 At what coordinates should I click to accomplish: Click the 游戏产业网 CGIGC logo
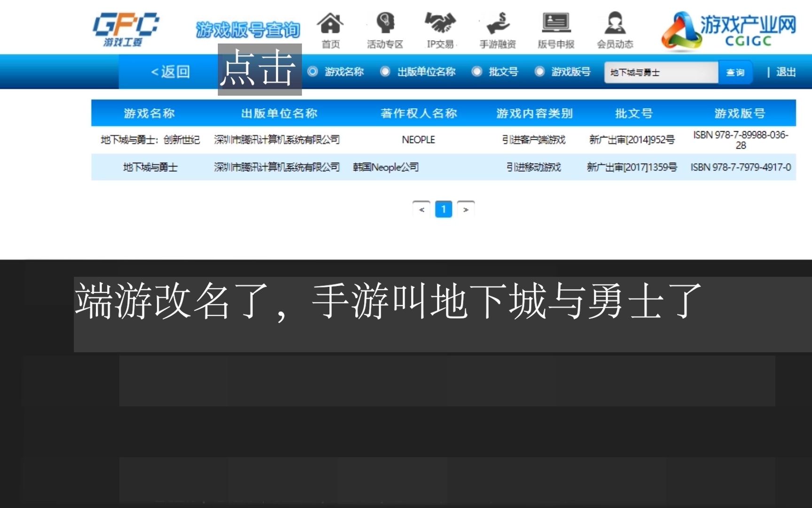click(728, 31)
